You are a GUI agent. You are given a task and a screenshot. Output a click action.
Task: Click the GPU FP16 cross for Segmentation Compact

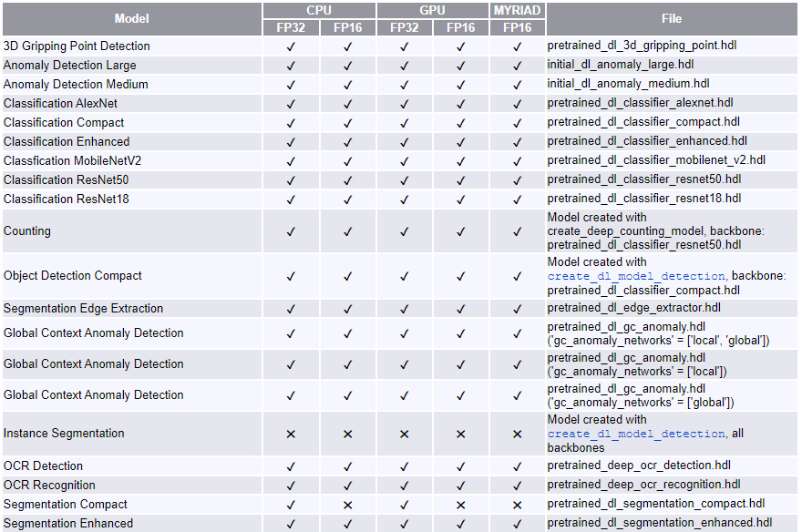pyautogui.click(x=460, y=505)
